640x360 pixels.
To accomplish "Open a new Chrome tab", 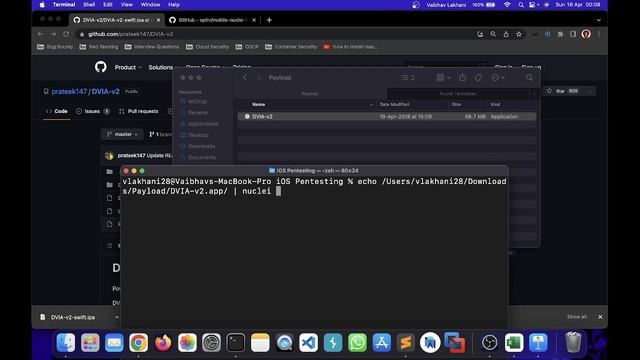I will click(269, 20).
